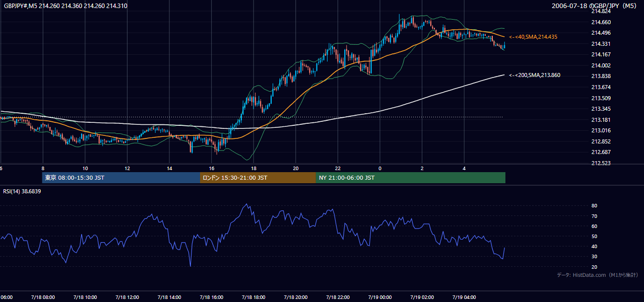644x302 pixels.
Task: Click the 214.824 price axis label
Action: coord(601,11)
